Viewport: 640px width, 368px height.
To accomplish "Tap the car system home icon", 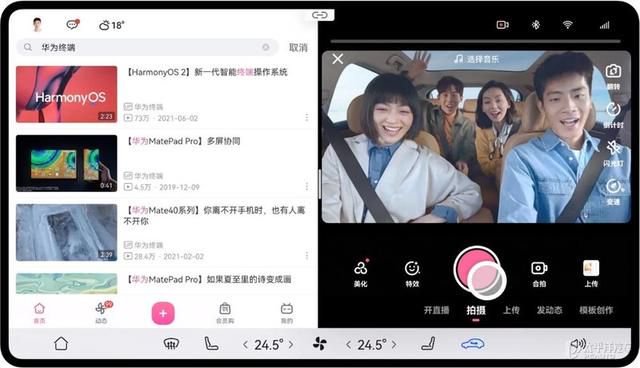I will pos(61,344).
